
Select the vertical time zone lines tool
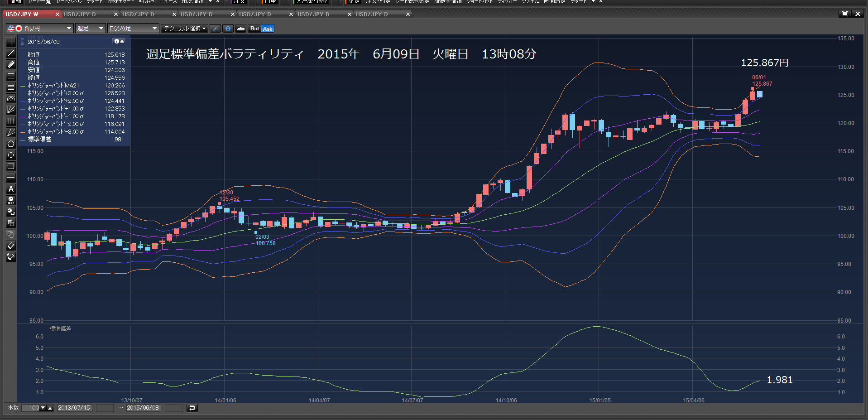click(x=11, y=121)
